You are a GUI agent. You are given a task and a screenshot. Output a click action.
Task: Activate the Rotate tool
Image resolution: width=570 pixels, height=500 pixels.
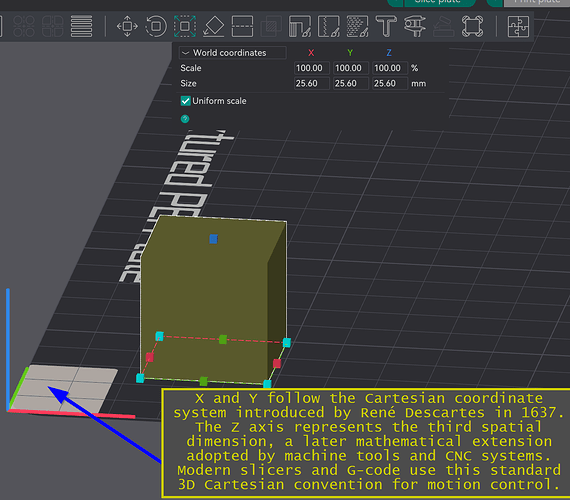(156, 26)
